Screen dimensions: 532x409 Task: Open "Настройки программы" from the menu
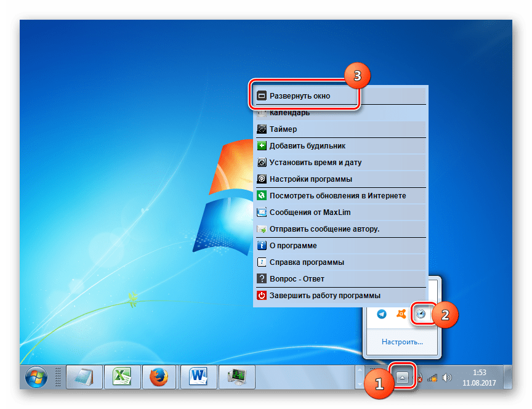(341, 179)
